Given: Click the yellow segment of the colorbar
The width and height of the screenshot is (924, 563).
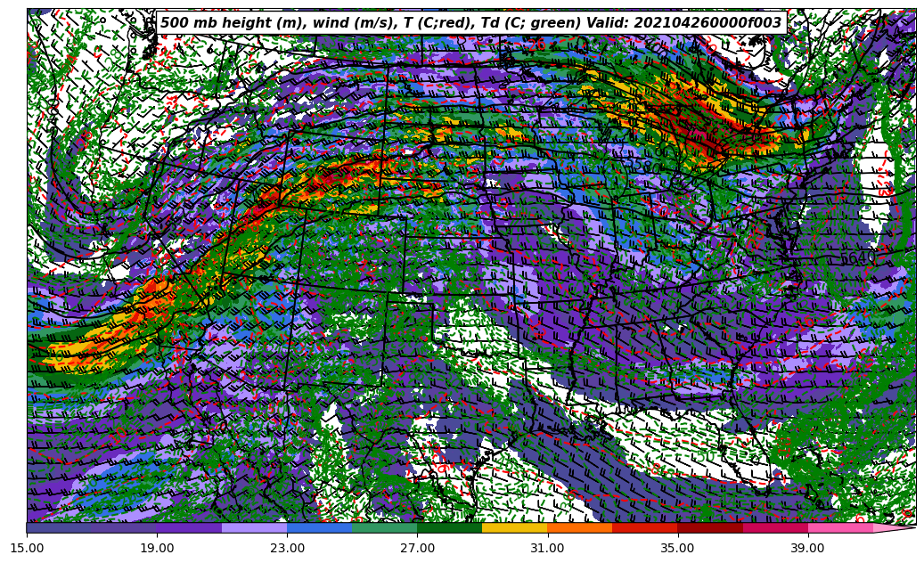Looking at the screenshot, I should 514,527.
